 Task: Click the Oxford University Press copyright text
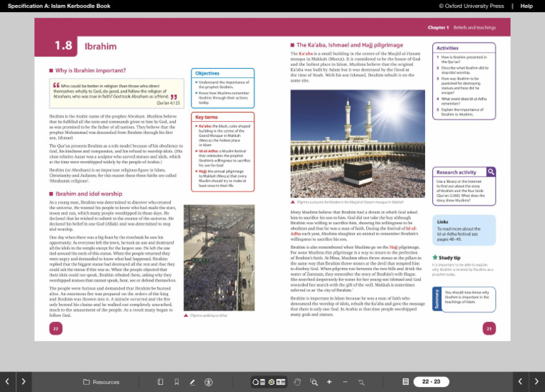471,6
